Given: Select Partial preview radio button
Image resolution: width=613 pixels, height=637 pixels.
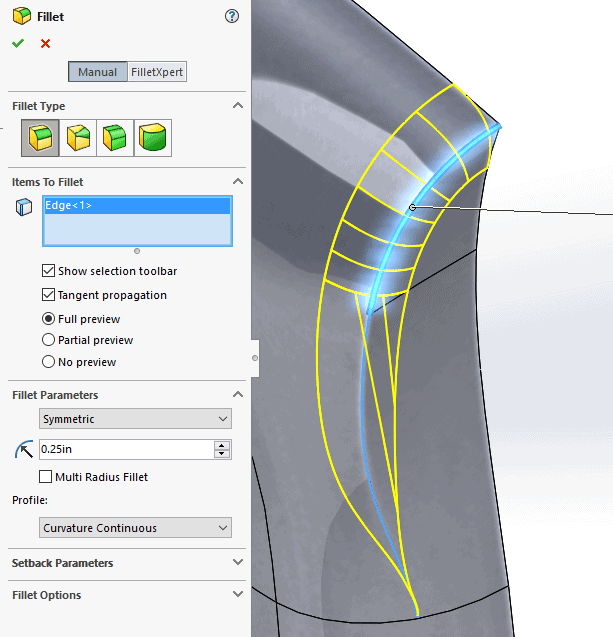Looking at the screenshot, I should point(48,340).
